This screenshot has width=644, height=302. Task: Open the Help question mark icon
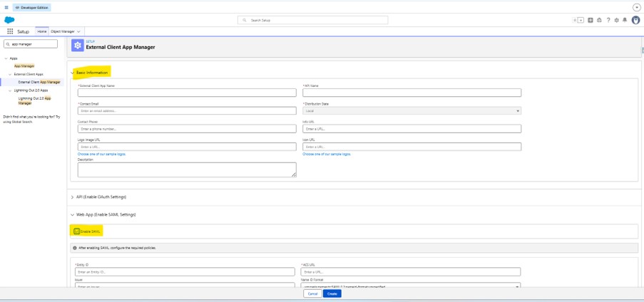point(608,20)
